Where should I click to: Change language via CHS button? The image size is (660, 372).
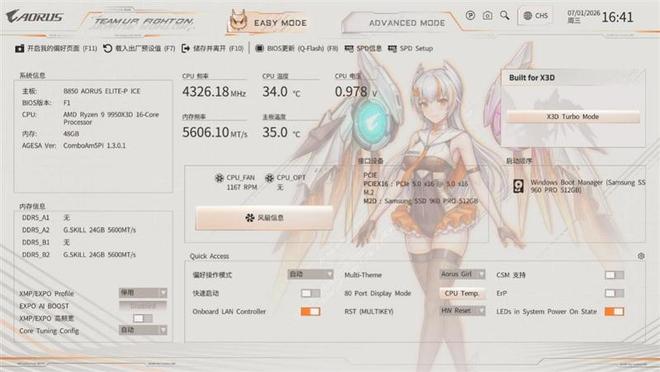pos(535,16)
